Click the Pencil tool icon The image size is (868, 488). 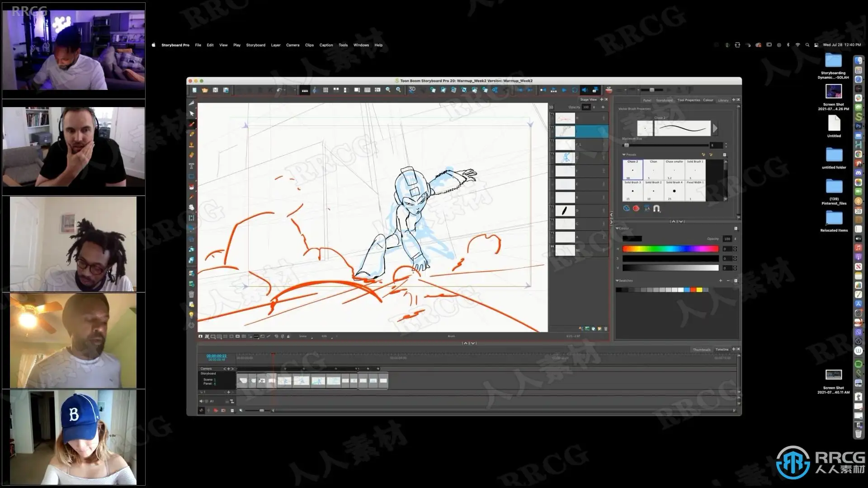[192, 134]
